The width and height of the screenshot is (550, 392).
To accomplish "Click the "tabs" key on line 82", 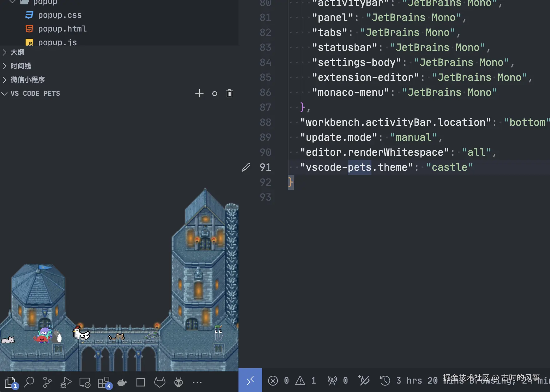I will tap(330, 32).
